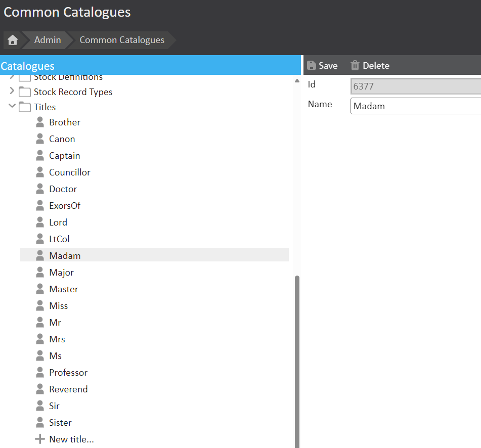Click the Stock Record Types folder icon

[x=25, y=92]
